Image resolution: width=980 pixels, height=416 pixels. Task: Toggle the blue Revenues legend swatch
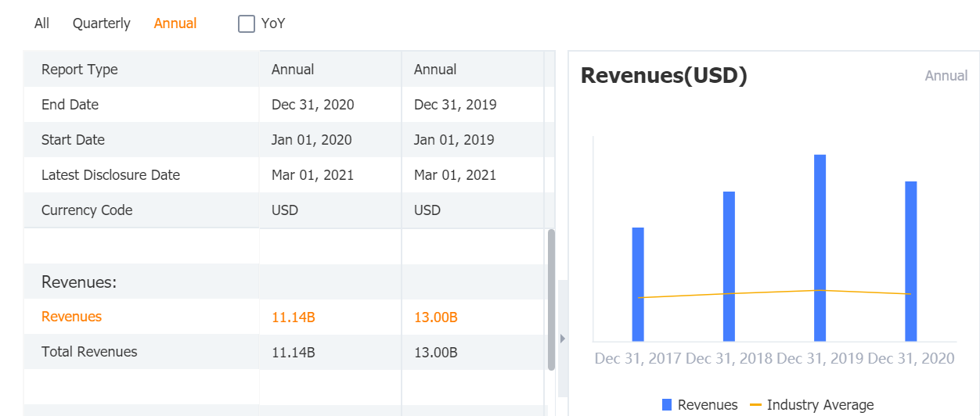[x=667, y=404]
